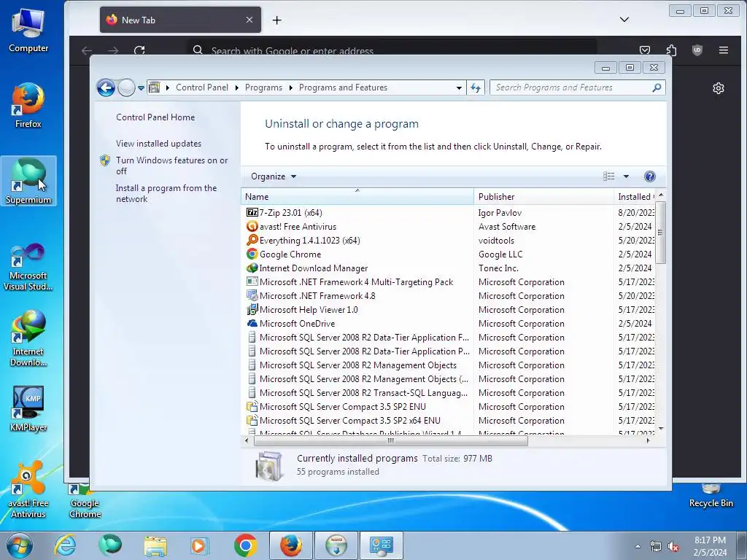Select the New Tab tab in Firefox
747x560 pixels.
(180, 20)
